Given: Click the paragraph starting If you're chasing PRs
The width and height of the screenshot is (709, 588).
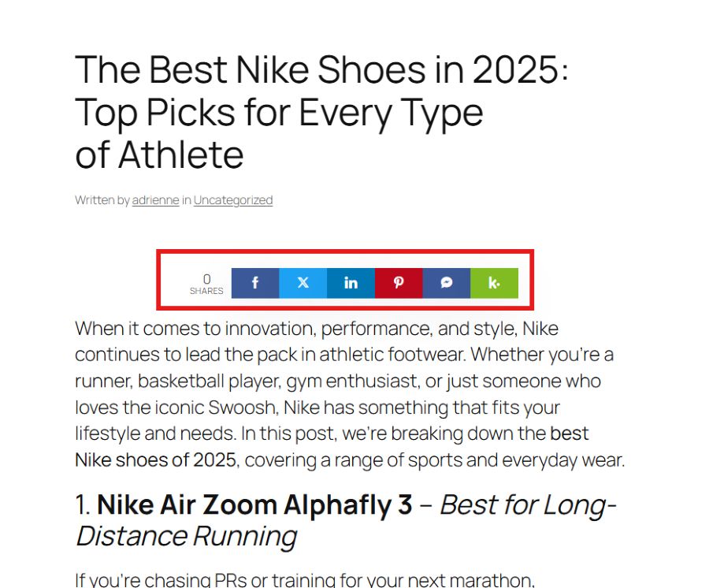Looking at the screenshot, I should [x=305, y=580].
